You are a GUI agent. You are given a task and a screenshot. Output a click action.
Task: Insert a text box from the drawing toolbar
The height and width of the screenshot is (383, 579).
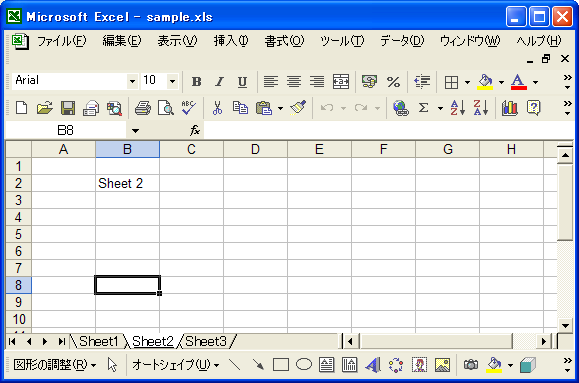pyautogui.click(x=327, y=365)
